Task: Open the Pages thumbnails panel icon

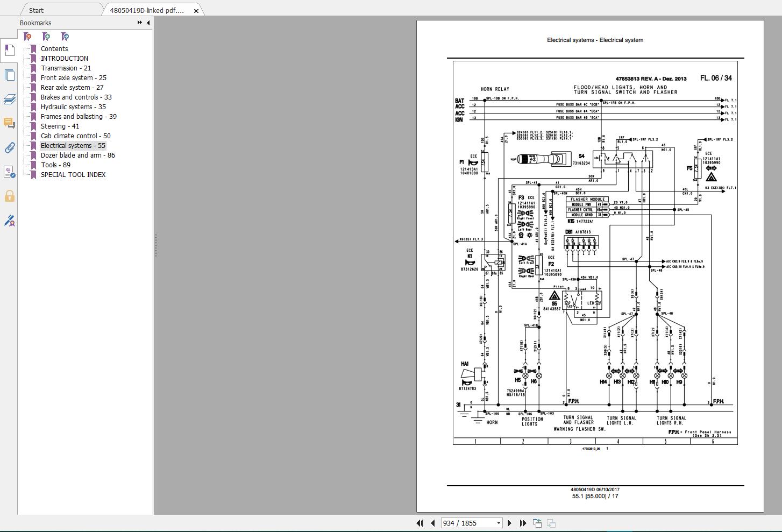Action: click(x=9, y=75)
